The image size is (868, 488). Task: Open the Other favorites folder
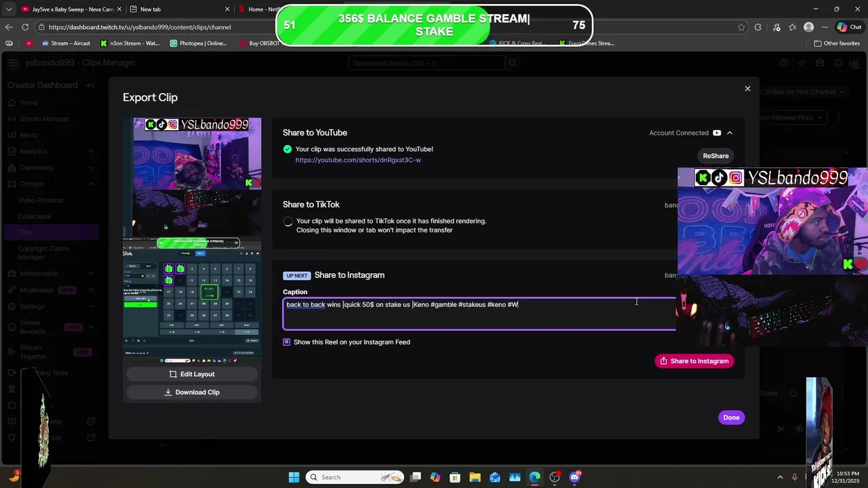[x=837, y=43]
